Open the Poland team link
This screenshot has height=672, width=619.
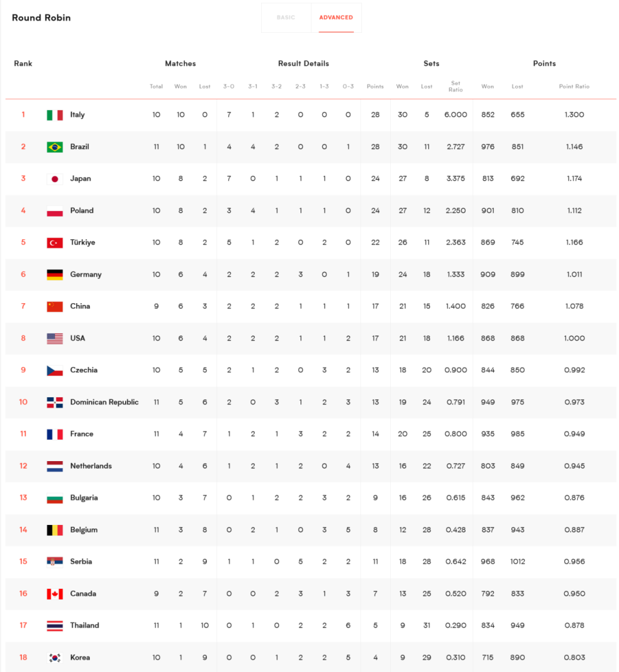(x=82, y=210)
